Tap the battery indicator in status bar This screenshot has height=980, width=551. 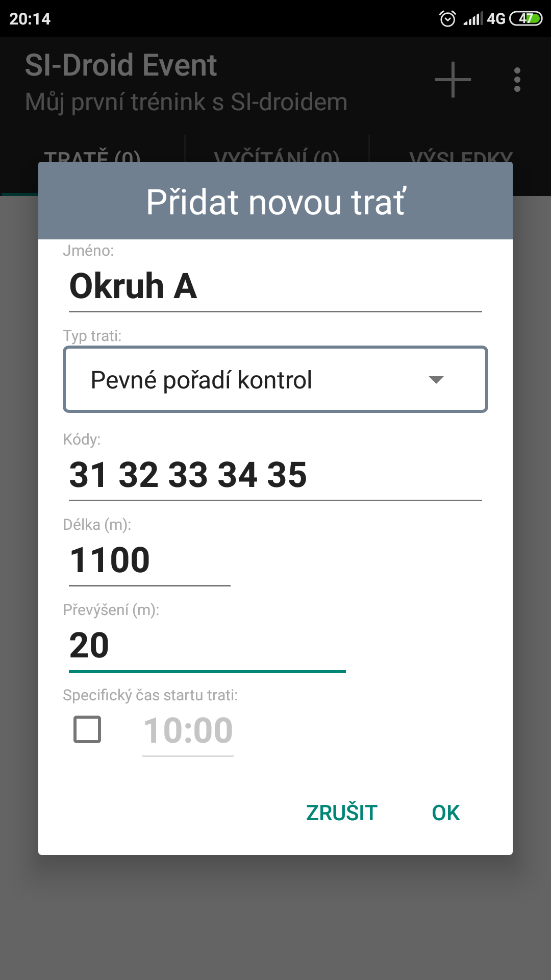(525, 19)
